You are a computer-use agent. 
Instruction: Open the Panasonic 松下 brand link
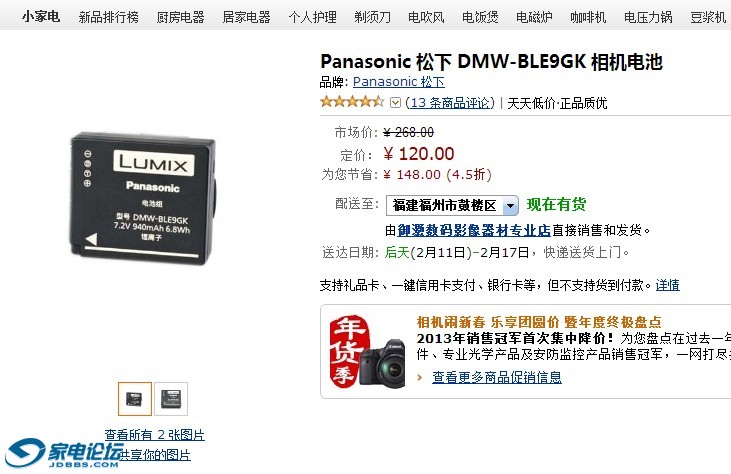(x=399, y=82)
